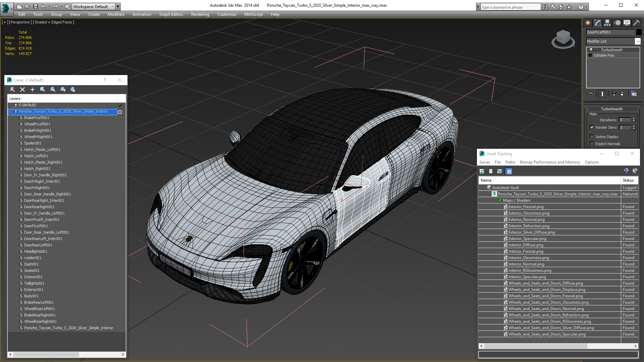Click the New Scene icon
This screenshot has height=362, width=644.
19,6
